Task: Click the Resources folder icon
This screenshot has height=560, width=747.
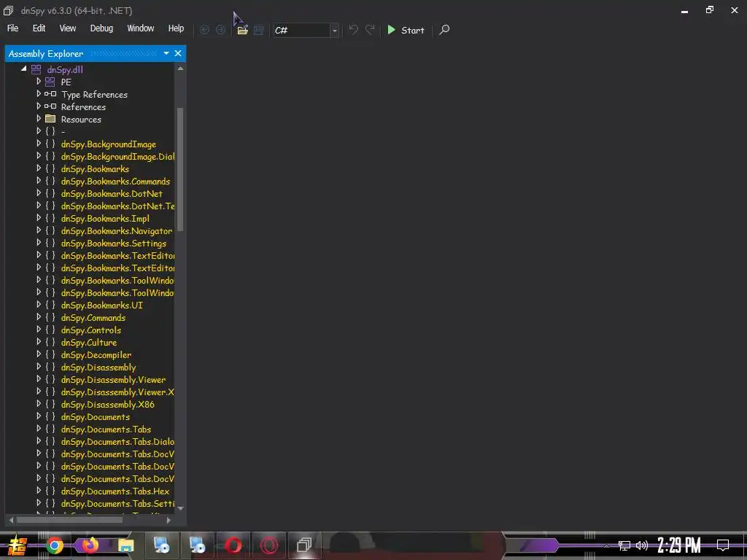Action: tap(50, 119)
